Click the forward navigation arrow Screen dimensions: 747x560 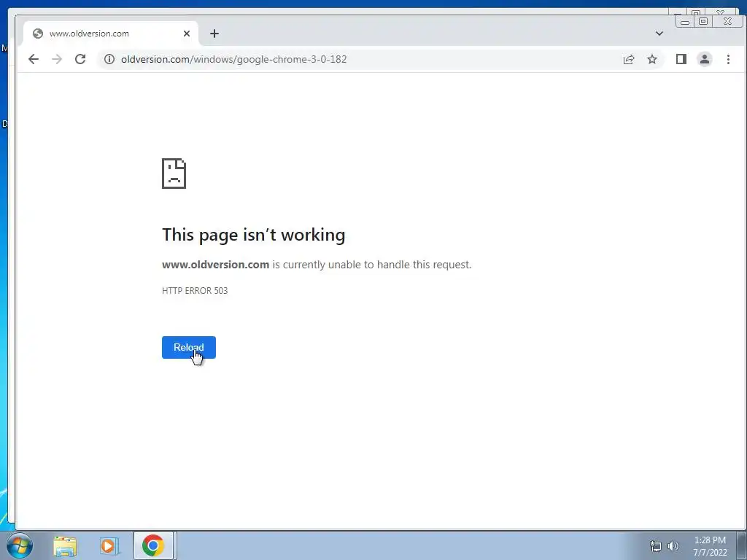57,59
